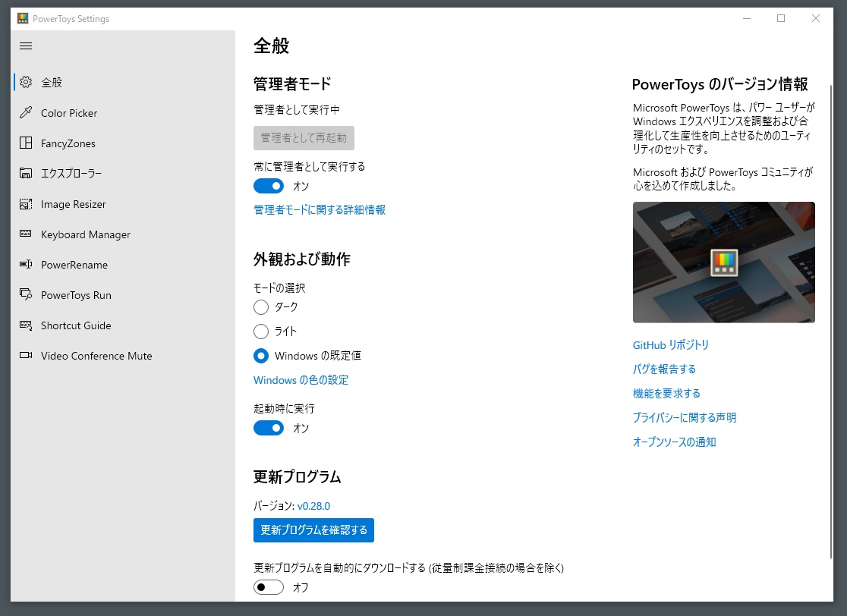
Task: Click the PowerToys promotional image
Action: point(723,262)
